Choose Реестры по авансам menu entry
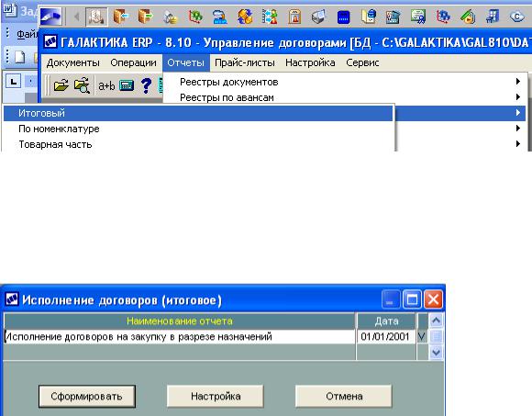Screen dimensions: 532x416 pyautogui.click(x=345, y=97)
